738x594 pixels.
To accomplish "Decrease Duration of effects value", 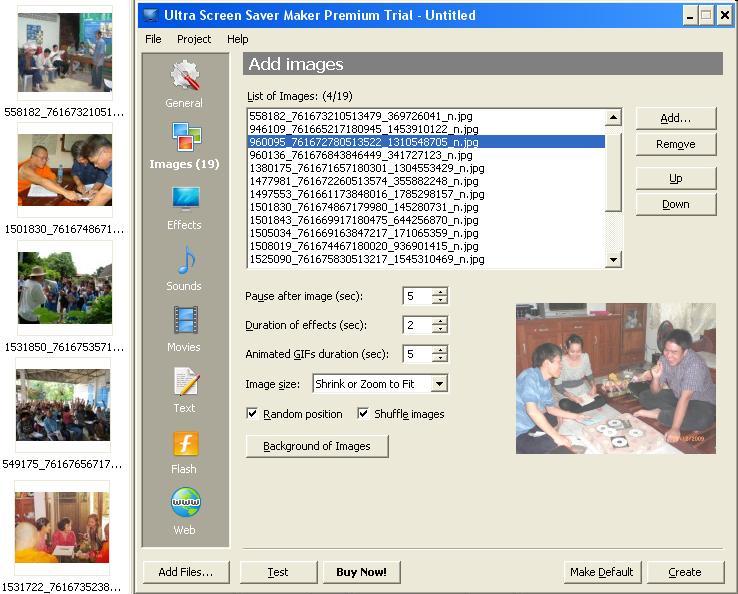I will pos(440,329).
